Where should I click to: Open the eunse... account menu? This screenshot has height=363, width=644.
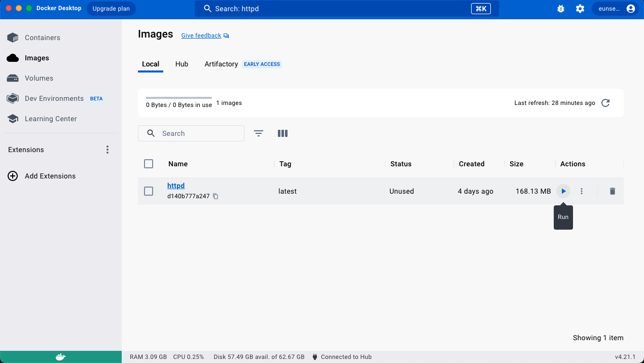click(x=615, y=9)
